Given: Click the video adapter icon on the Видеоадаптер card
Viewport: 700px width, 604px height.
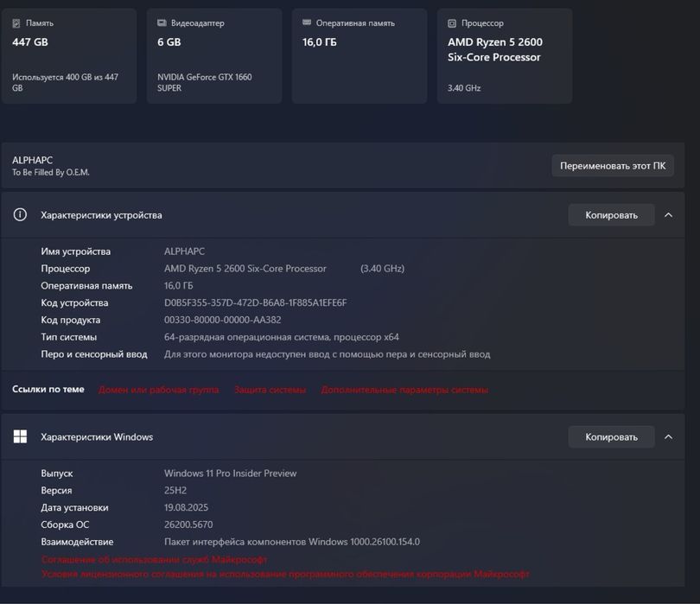Looking at the screenshot, I should (162, 22).
